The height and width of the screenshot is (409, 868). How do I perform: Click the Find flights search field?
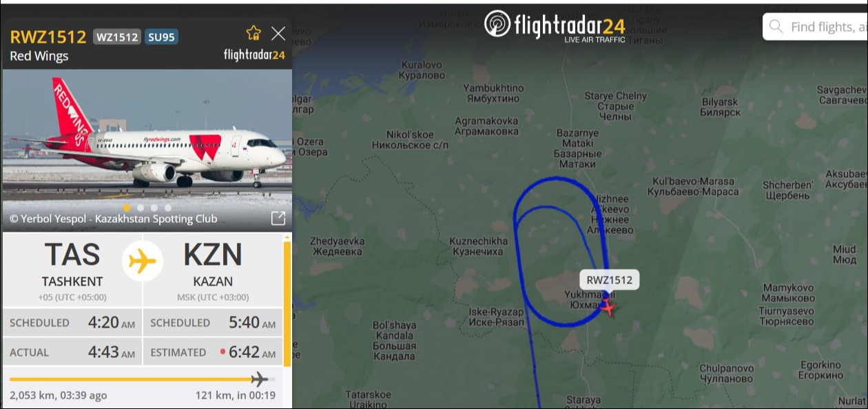[x=820, y=27]
